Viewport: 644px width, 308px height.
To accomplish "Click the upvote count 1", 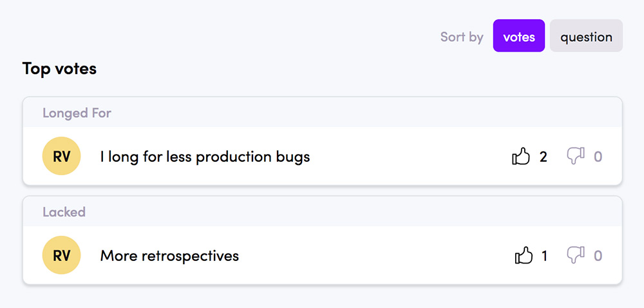I will coord(544,256).
